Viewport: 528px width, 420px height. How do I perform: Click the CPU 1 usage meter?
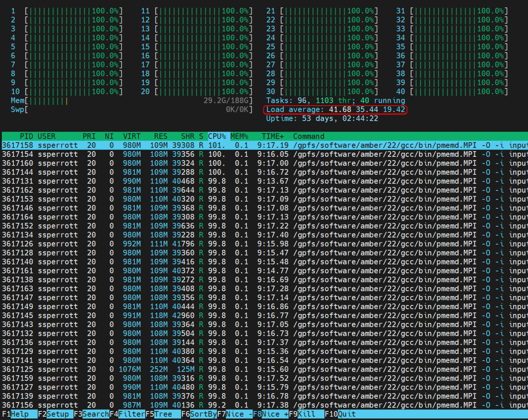click(67, 11)
